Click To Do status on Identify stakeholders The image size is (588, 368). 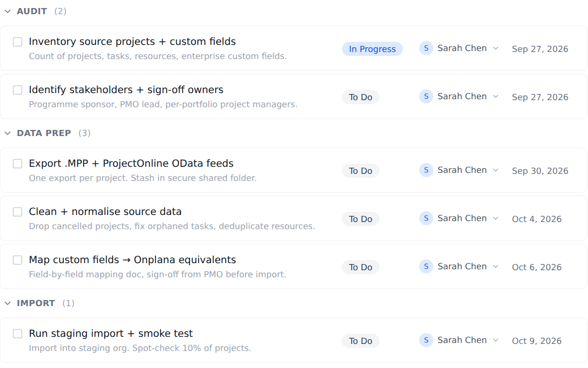click(360, 97)
